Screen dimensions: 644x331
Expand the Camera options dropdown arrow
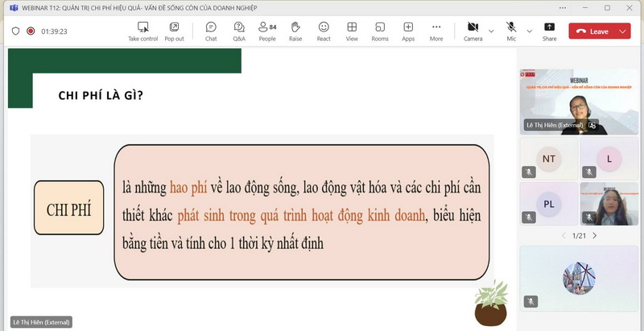[x=491, y=31]
